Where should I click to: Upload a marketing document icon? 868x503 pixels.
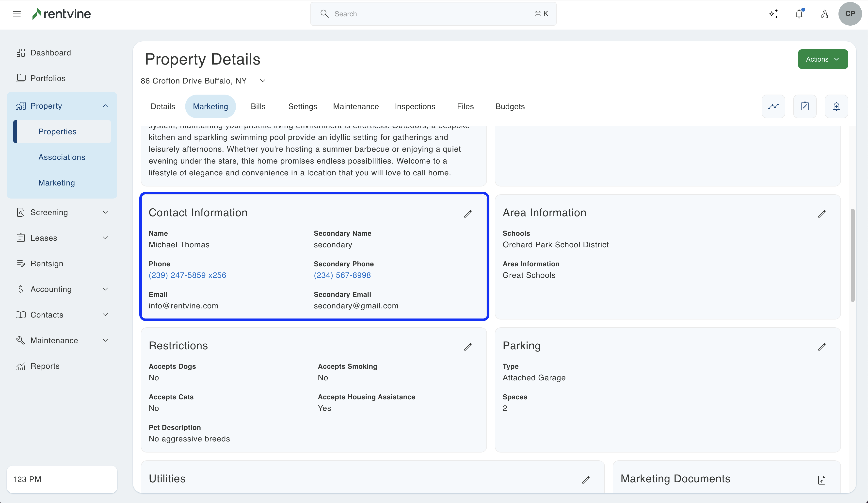(x=821, y=480)
